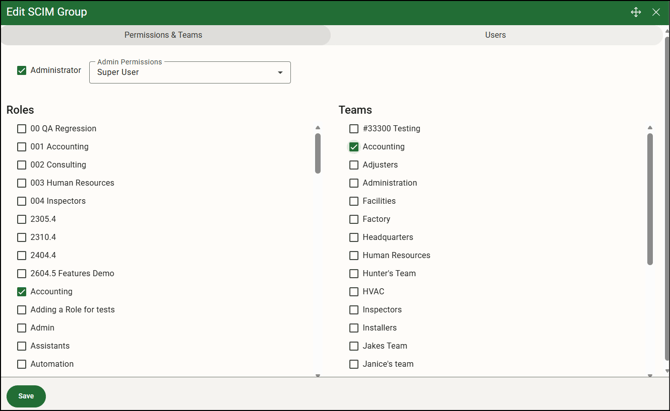
Task: Select the Permissions & Teams tab
Action: pyautogui.click(x=163, y=35)
